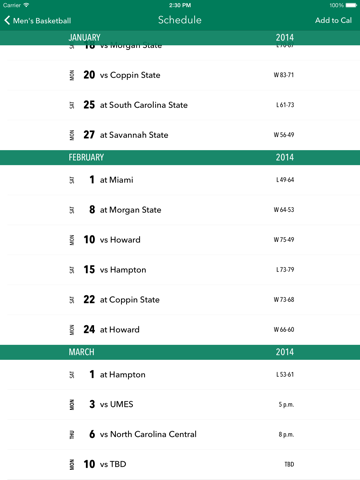The width and height of the screenshot is (360, 480).
Task: Open at South Carolina State game
Action: 180,105
